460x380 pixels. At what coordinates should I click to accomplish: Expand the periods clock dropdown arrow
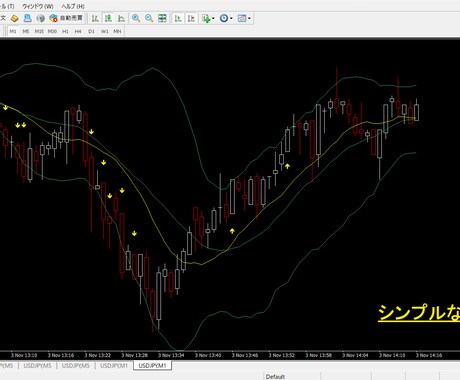(x=231, y=18)
